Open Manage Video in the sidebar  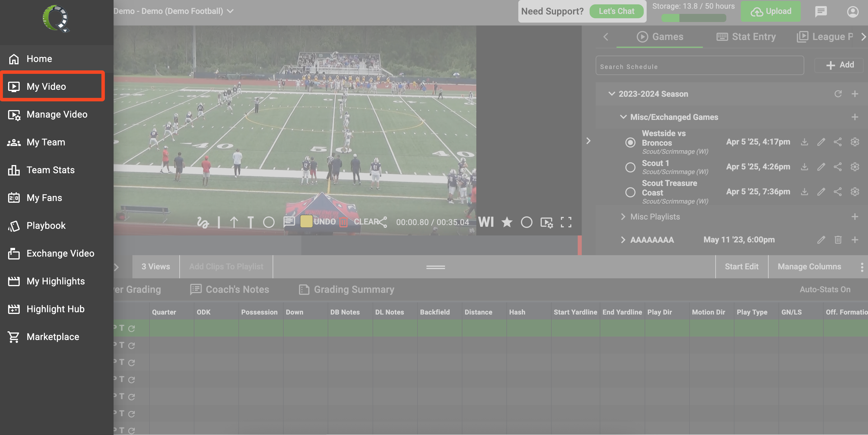56,114
